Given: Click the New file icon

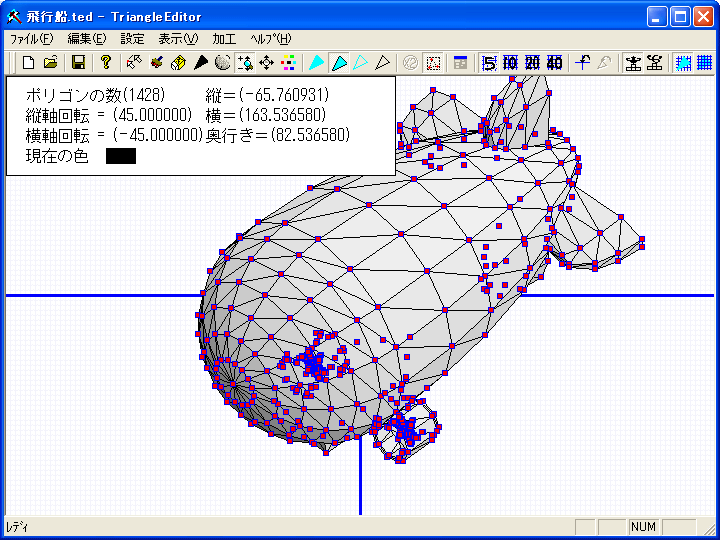Looking at the screenshot, I should coord(28,63).
